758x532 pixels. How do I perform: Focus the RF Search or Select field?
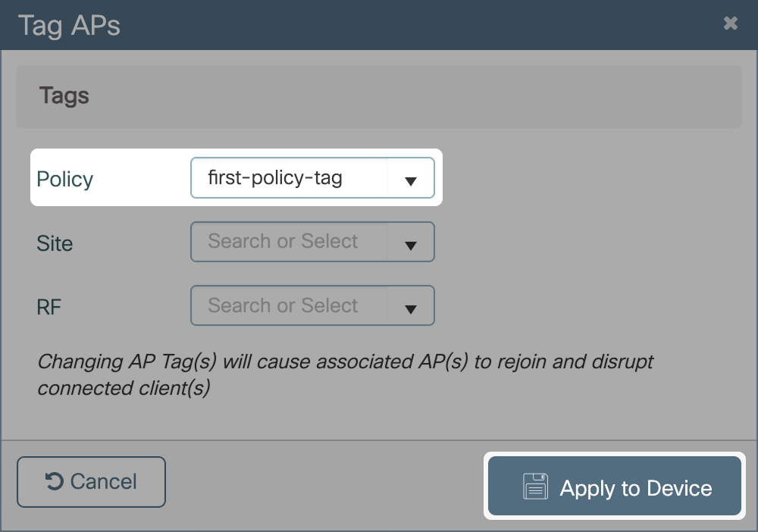point(288,305)
